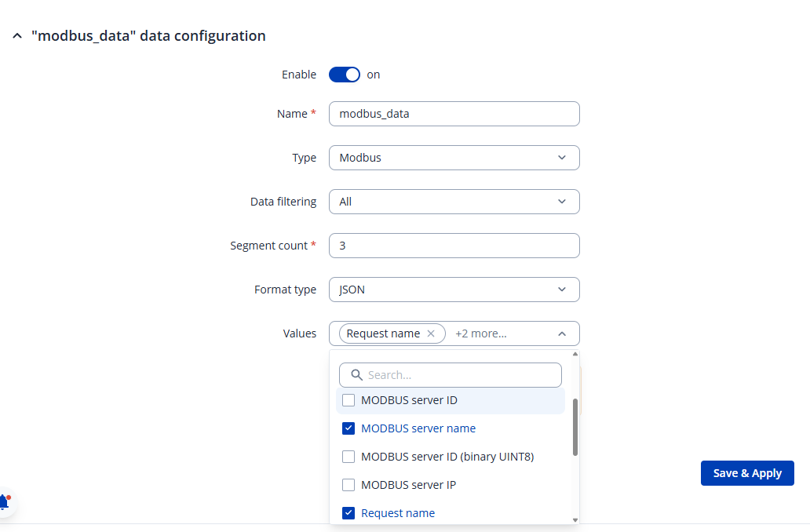Collapse the modbus_data data configuration section
This screenshot has width=810, height=532.
point(17,36)
